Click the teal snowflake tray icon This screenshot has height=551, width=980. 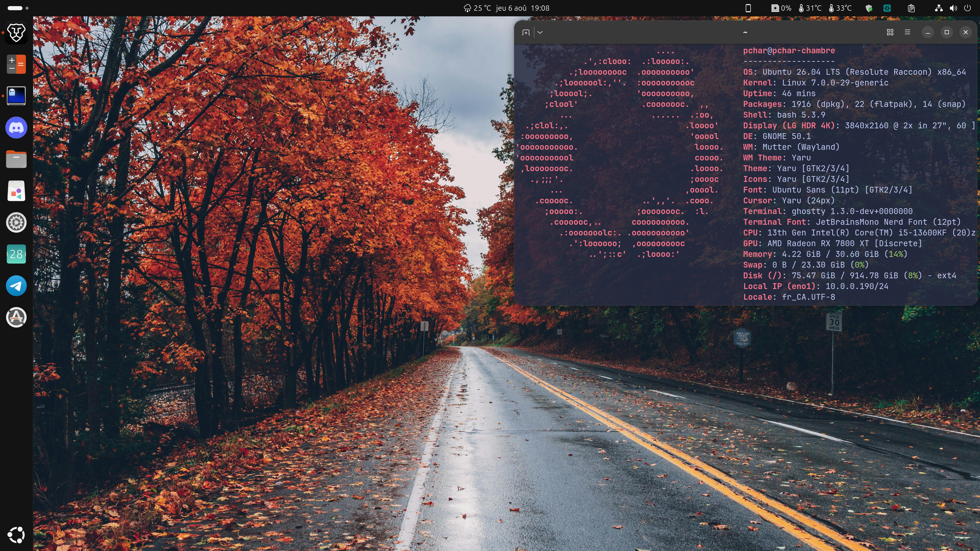click(887, 8)
